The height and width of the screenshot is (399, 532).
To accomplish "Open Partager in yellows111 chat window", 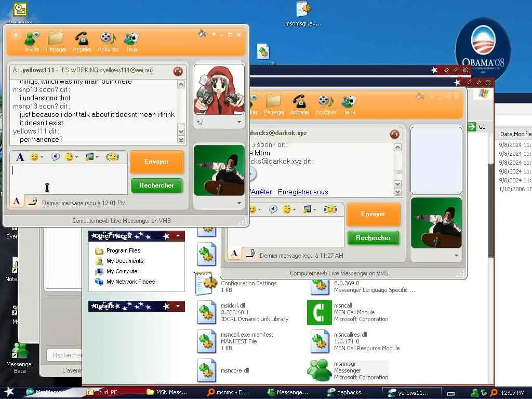I will (x=56, y=42).
